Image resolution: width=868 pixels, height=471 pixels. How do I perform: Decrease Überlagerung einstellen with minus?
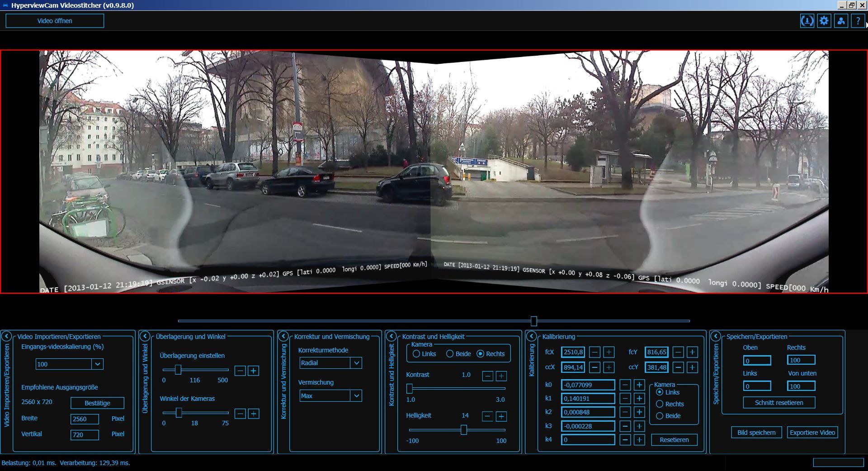[x=240, y=371]
